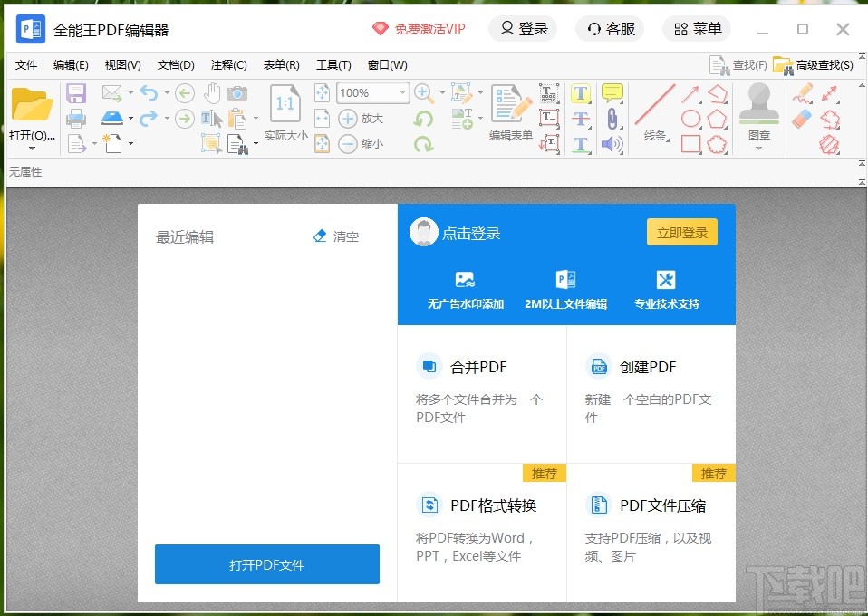The width and height of the screenshot is (868, 616).
Task: Click the scanner icon
Action: (x=112, y=118)
